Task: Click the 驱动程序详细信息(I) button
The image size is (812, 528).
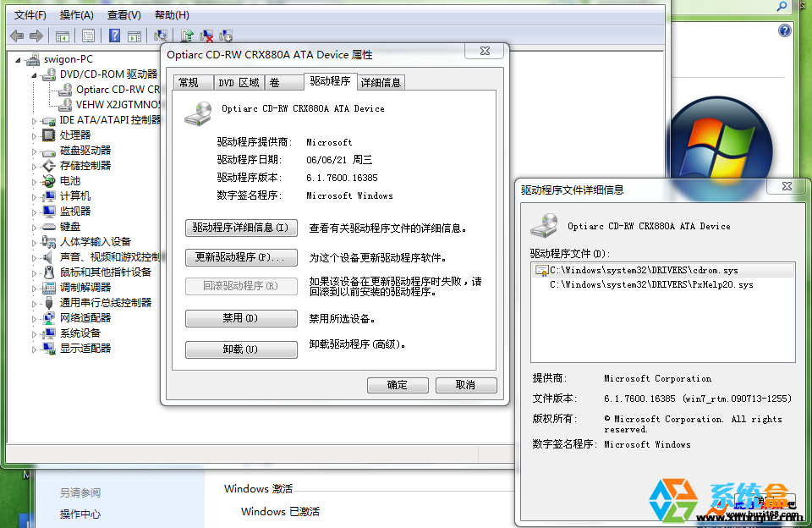Action: pos(241,228)
